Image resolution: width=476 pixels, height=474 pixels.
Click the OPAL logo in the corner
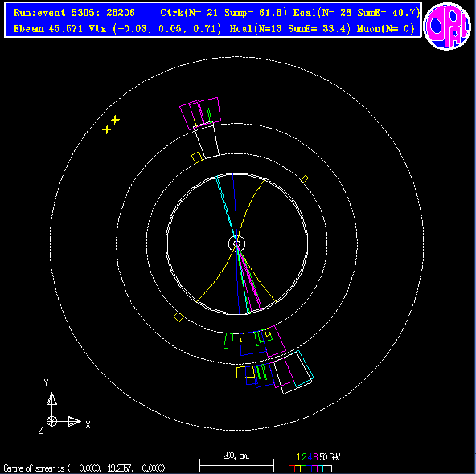pos(448,26)
